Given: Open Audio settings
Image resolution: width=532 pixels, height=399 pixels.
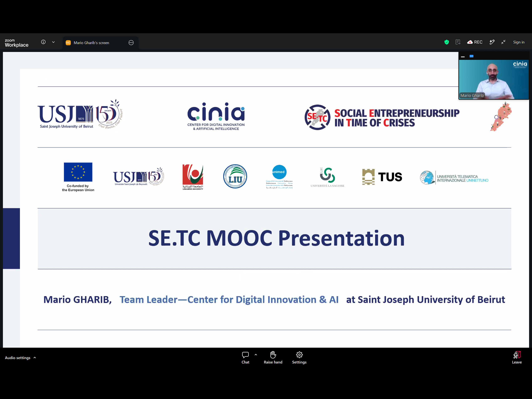Looking at the screenshot, I should pyautogui.click(x=17, y=358).
